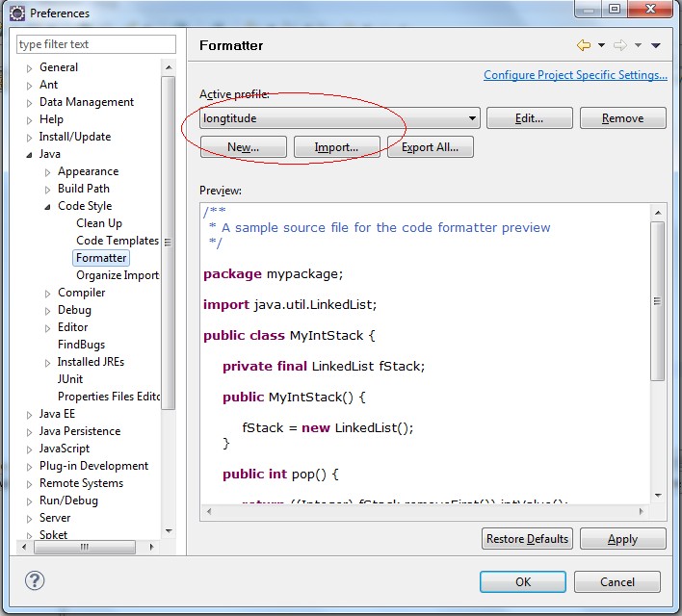The width and height of the screenshot is (682, 616).
Task: Open the view menu triangle icon
Action: [656, 45]
